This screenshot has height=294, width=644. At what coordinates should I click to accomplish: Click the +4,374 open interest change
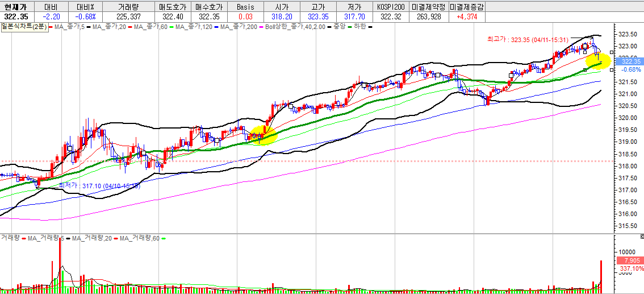(467, 17)
